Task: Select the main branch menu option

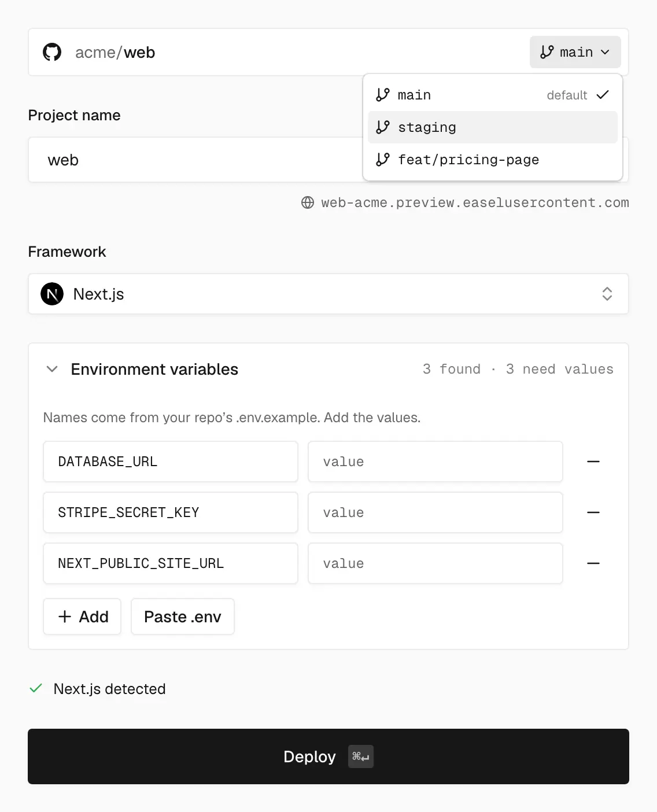Action: (493, 95)
